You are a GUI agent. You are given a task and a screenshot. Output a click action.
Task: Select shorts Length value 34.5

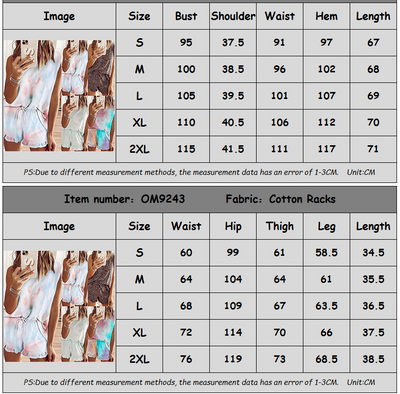[373, 252]
